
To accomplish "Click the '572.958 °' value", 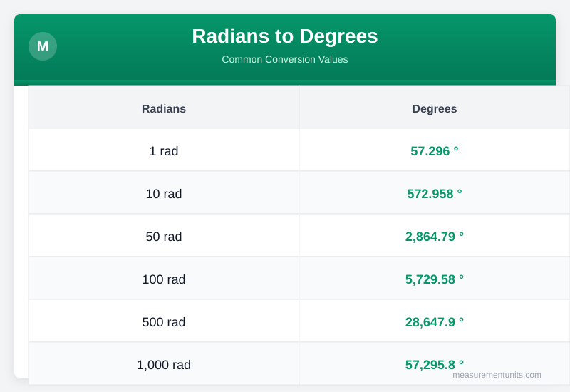I will (435, 194).
